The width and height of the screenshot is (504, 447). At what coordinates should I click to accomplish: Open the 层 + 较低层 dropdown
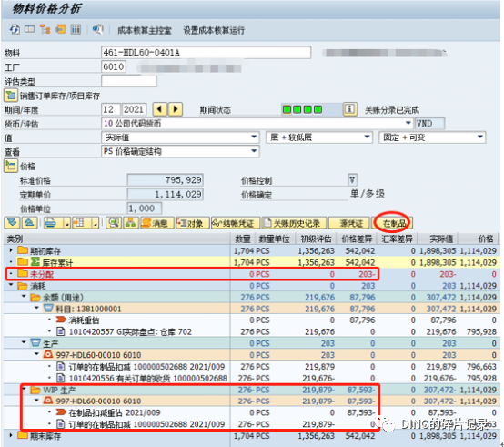(x=367, y=137)
